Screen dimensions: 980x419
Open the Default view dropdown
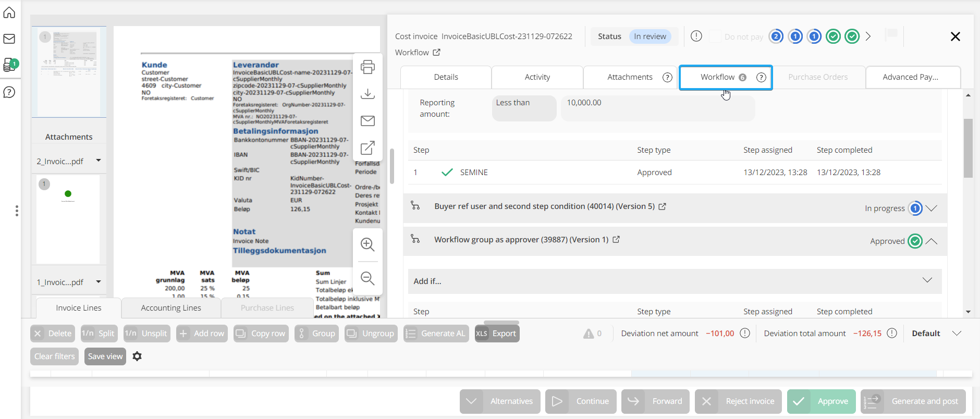click(957, 334)
